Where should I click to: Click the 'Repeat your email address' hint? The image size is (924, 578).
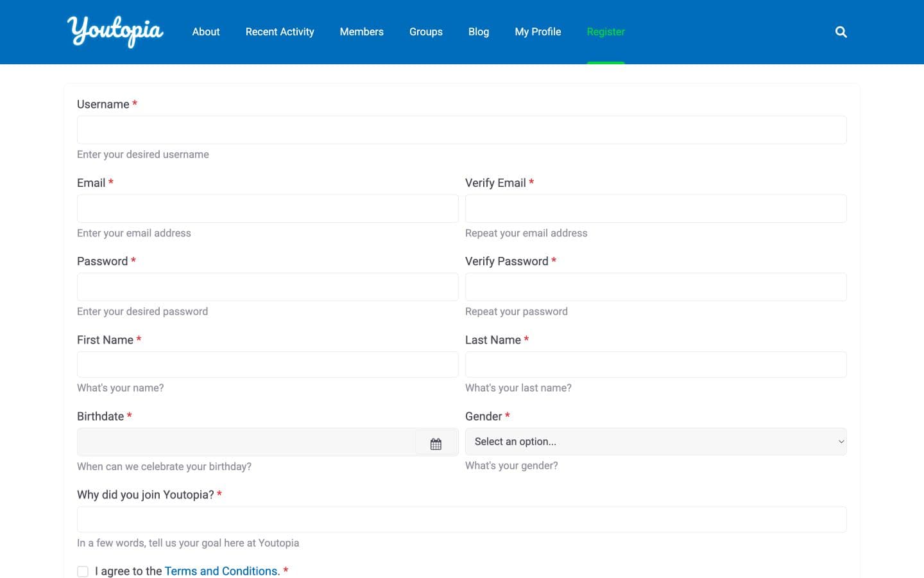[526, 233]
